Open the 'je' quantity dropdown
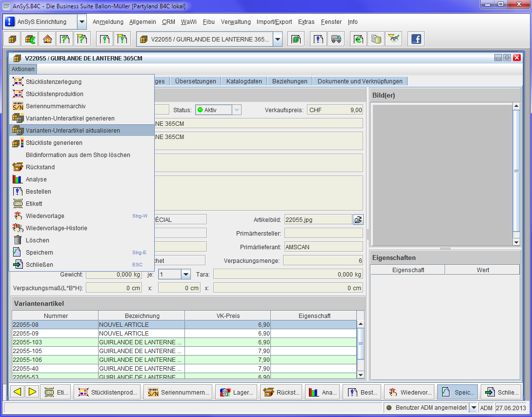The width and height of the screenshot is (532, 417). point(185,275)
